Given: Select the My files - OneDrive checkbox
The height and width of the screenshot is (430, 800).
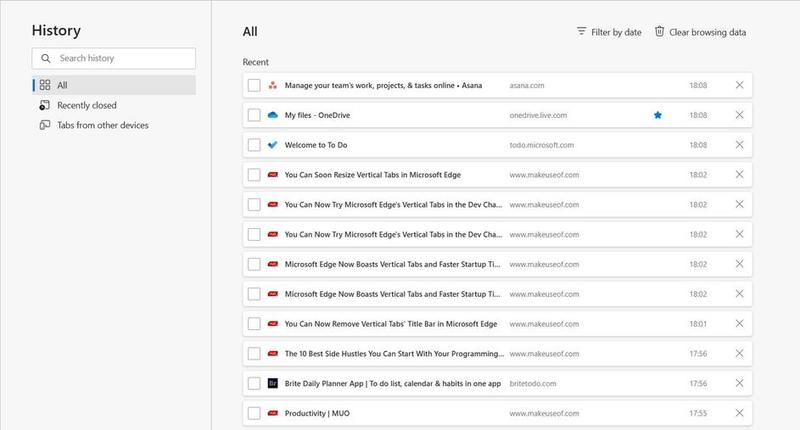Looking at the screenshot, I should (254, 115).
